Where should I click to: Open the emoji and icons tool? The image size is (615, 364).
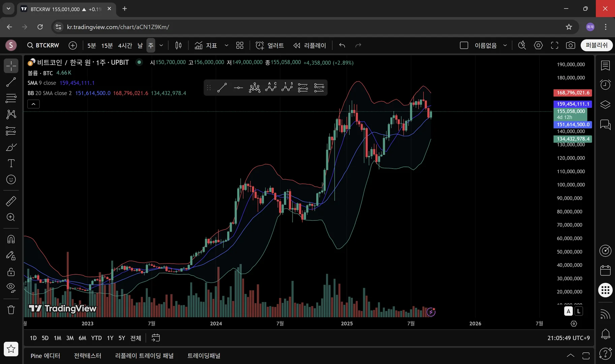[x=11, y=180]
